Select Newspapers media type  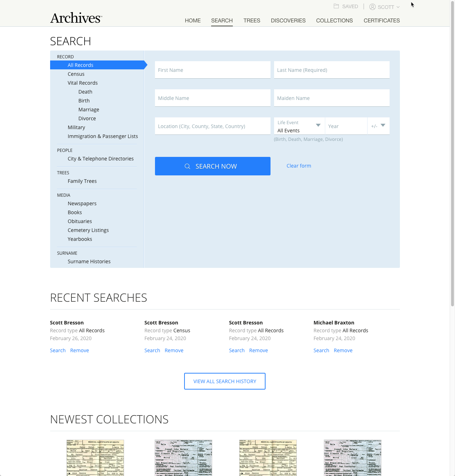[x=82, y=203]
